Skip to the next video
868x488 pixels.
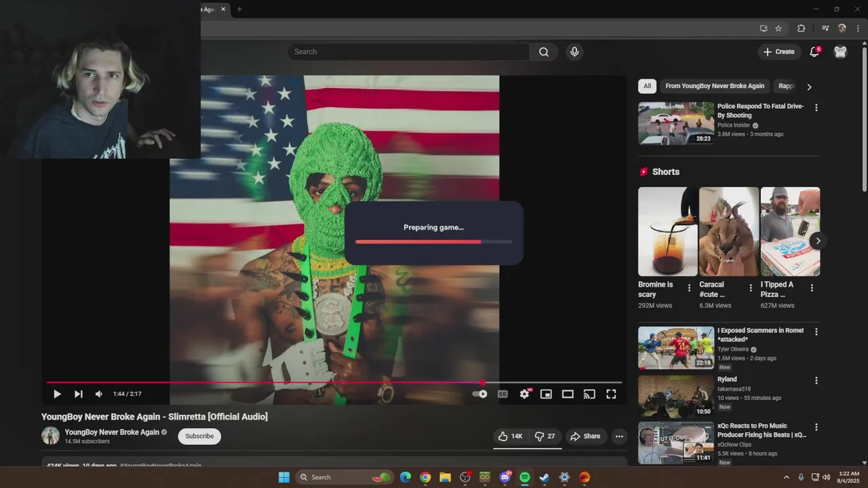pyautogui.click(x=79, y=394)
